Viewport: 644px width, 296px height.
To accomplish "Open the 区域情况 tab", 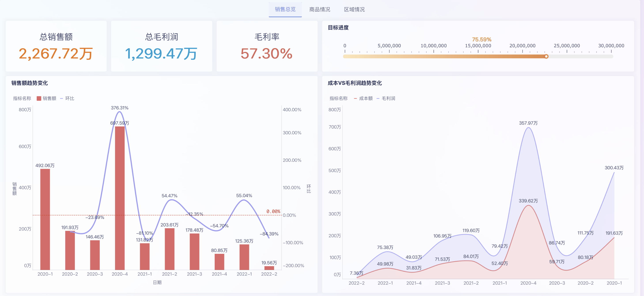I will (x=354, y=9).
